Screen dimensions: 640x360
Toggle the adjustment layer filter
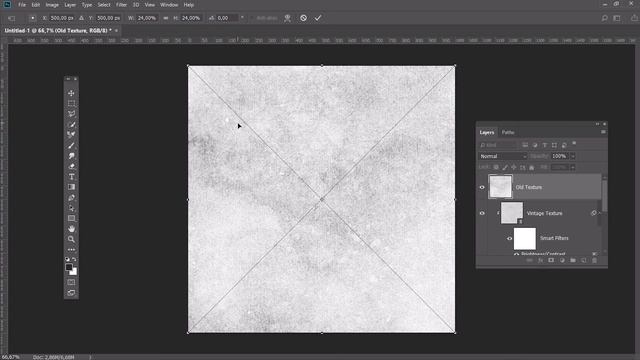click(x=535, y=145)
